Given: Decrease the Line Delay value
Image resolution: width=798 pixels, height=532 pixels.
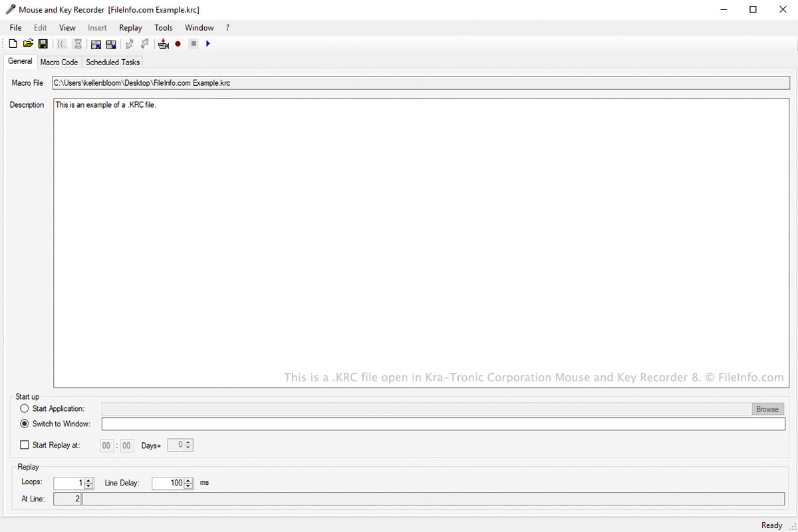Looking at the screenshot, I should point(188,486).
